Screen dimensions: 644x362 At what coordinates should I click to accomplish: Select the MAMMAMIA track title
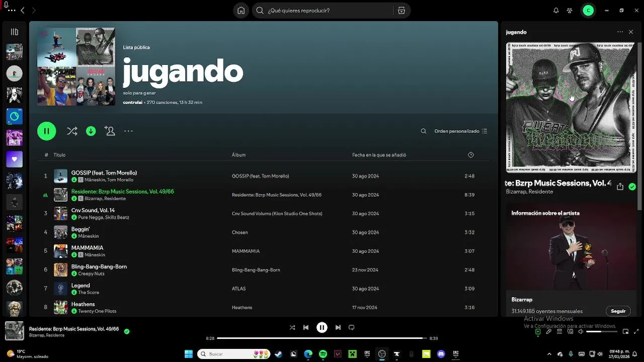(x=87, y=248)
